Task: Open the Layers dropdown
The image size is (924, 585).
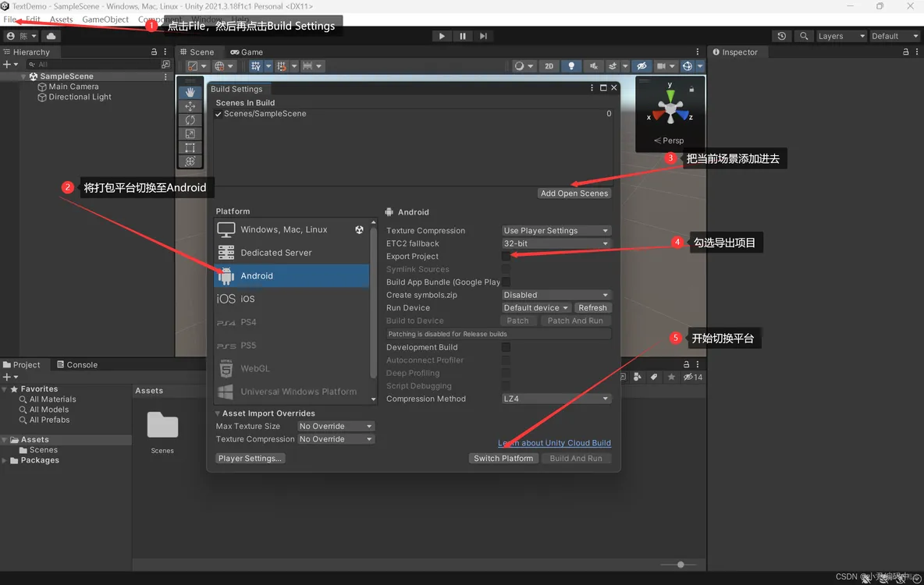Action: [841, 36]
